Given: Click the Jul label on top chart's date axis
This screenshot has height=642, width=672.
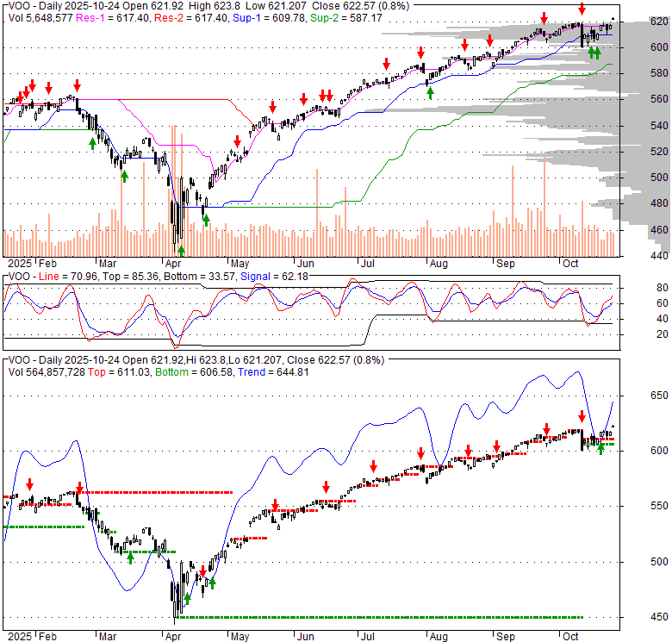Looking at the screenshot, I should point(367,264).
